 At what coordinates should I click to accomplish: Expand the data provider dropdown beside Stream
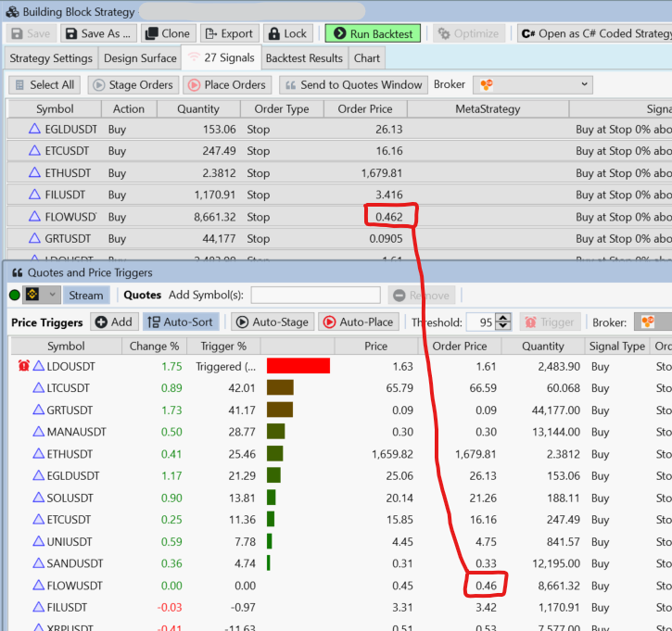tap(53, 295)
